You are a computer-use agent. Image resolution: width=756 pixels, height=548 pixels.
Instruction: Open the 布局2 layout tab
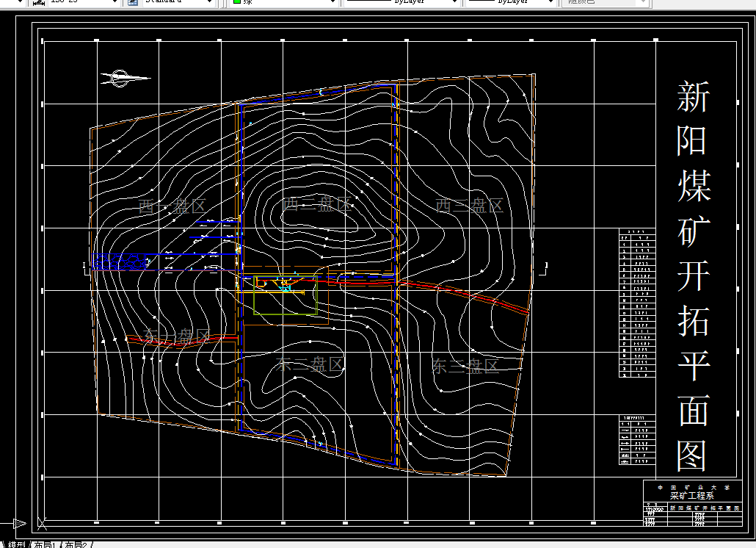click(76, 544)
